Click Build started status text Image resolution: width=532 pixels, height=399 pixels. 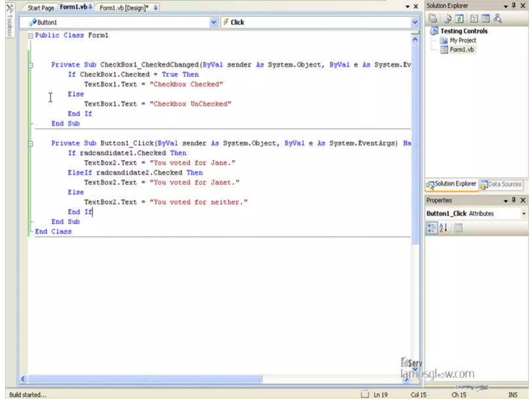(x=28, y=395)
